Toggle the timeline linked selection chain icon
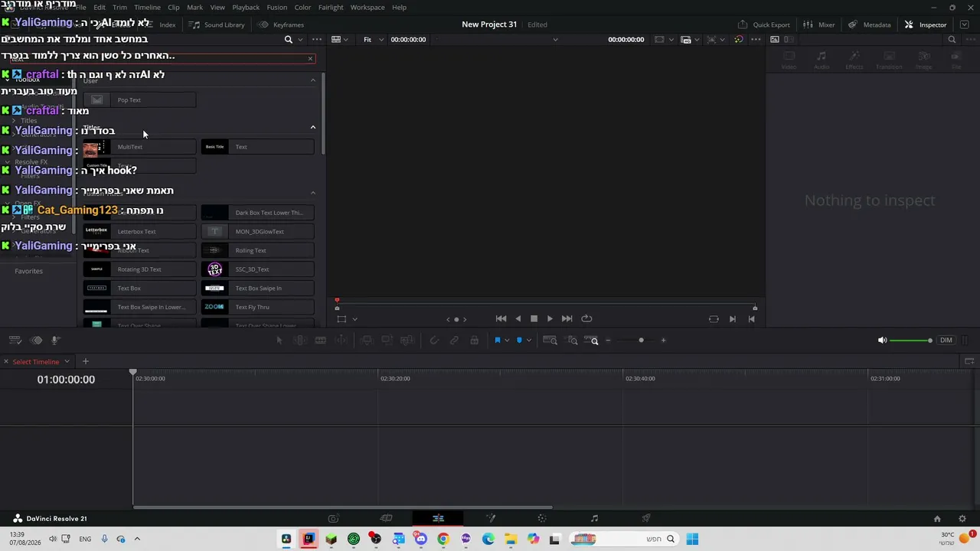The height and width of the screenshot is (551, 980). coord(454,341)
